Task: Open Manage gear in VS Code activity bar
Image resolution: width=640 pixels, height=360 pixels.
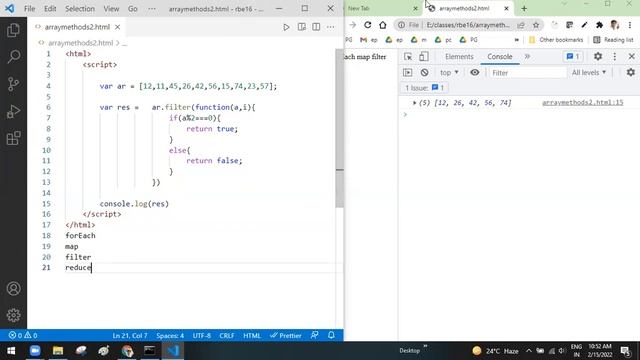Action: [x=13, y=315]
